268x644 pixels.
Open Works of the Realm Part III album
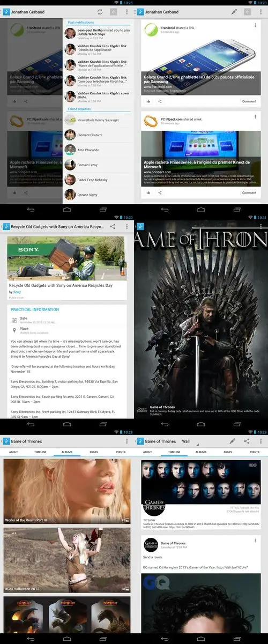[x=67, y=492]
